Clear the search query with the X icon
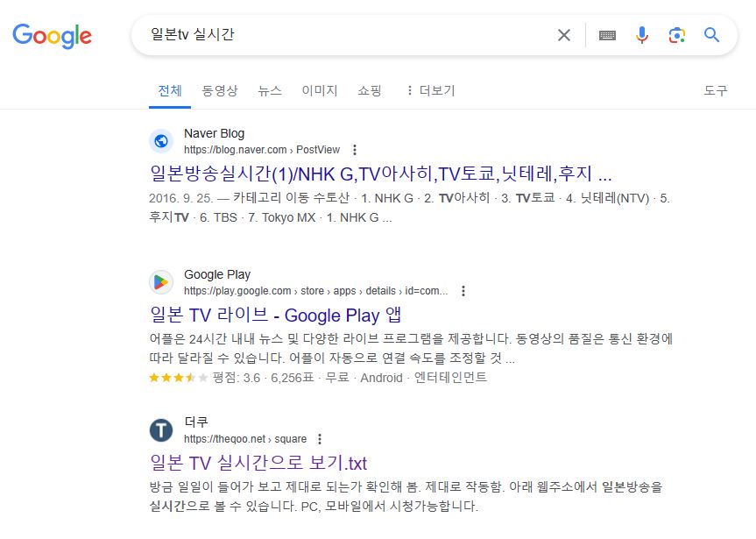 [563, 35]
